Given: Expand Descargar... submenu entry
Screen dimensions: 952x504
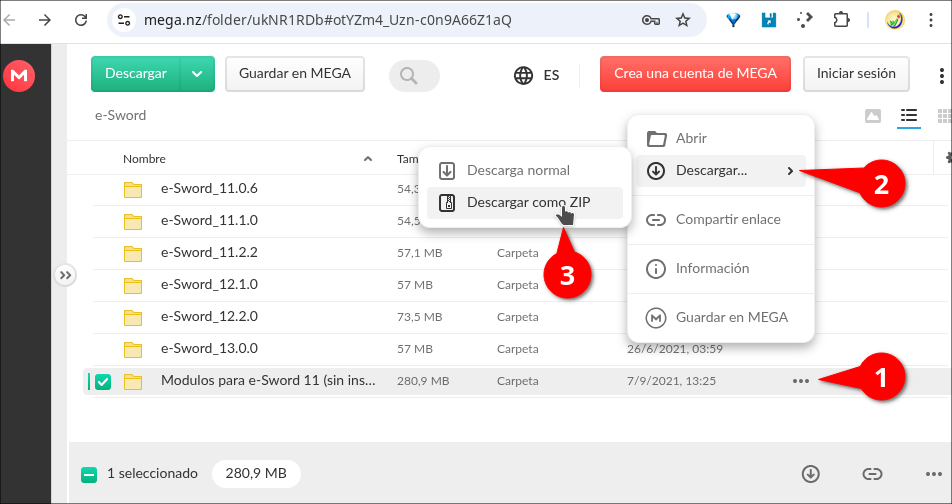Looking at the screenshot, I should pyautogui.click(x=720, y=171).
